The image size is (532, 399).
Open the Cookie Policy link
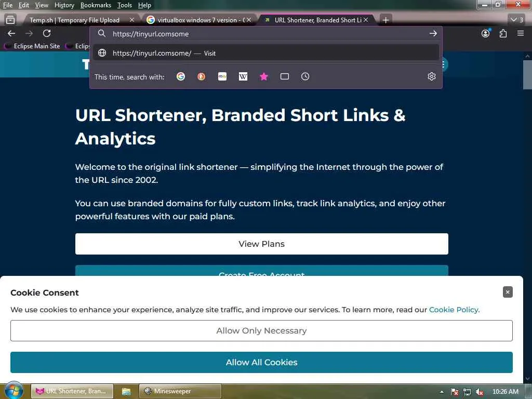click(x=454, y=310)
